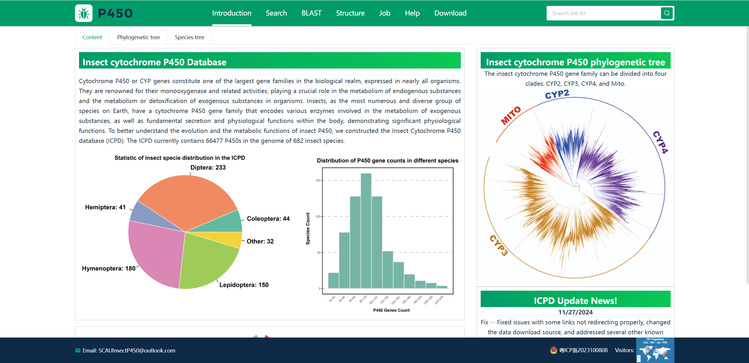Switch to the Phylogenetic tree tab

coord(139,37)
